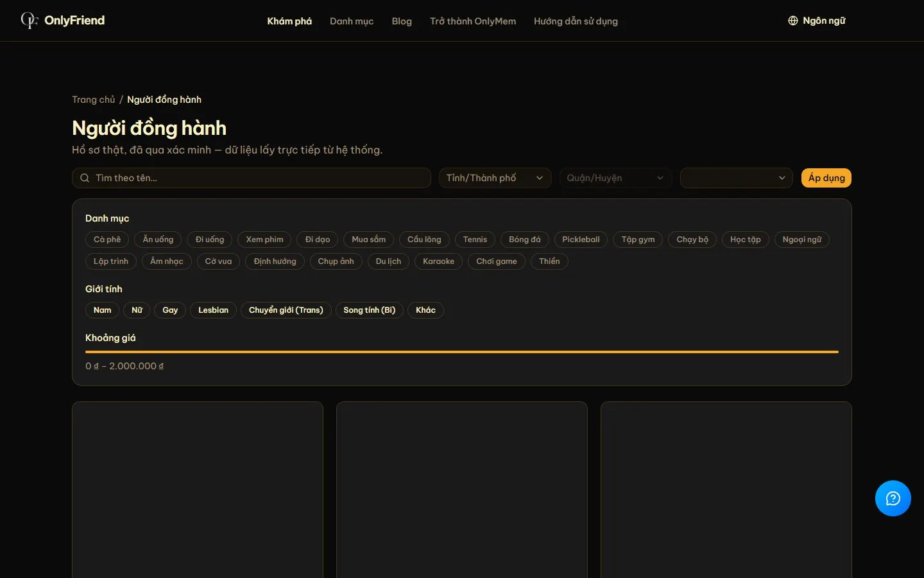Viewport: 924px width, 578px height.
Task: Open the blue help chat bubble
Action: tap(893, 498)
